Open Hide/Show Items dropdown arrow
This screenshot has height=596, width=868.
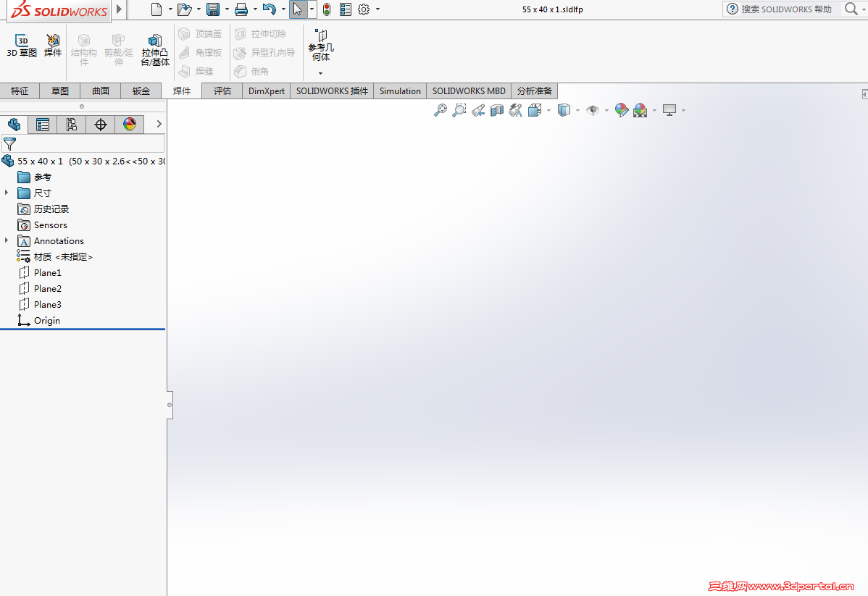[606, 111]
